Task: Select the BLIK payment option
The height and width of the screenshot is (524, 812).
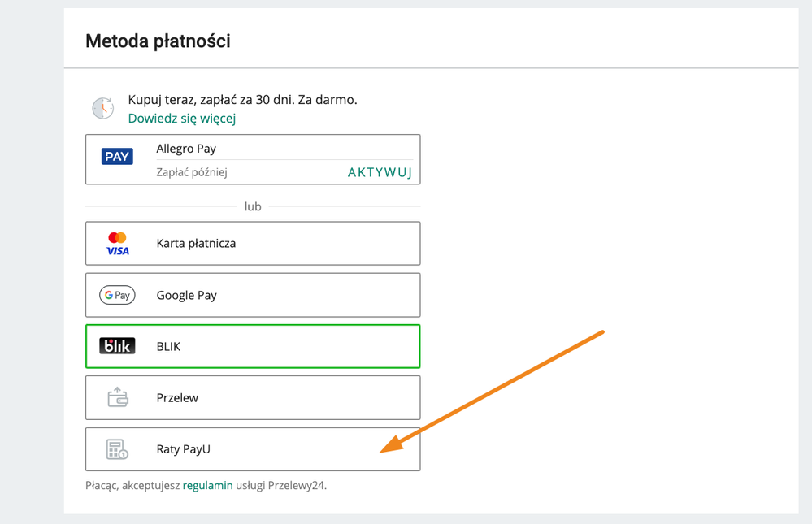Action: click(169, 347)
